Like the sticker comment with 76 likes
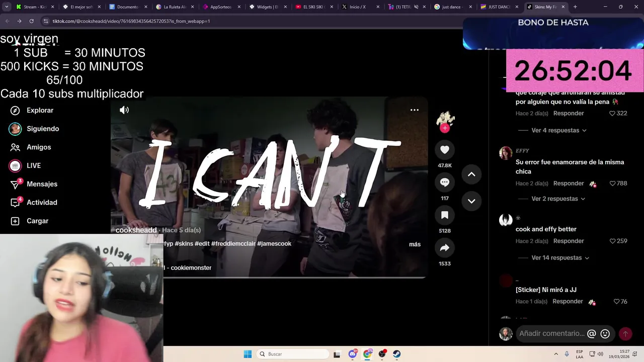The image size is (644, 362). click(616, 302)
